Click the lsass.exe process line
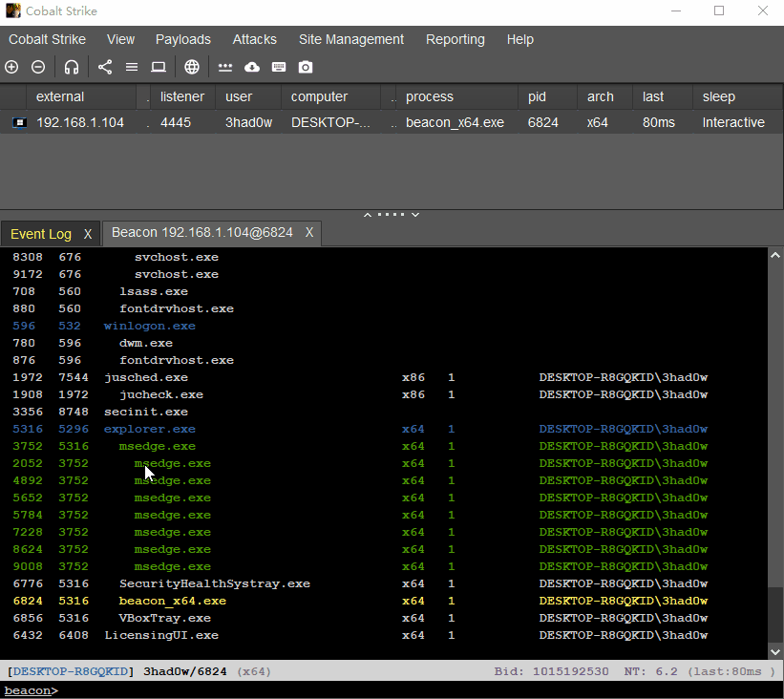 click(x=154, y=291)
